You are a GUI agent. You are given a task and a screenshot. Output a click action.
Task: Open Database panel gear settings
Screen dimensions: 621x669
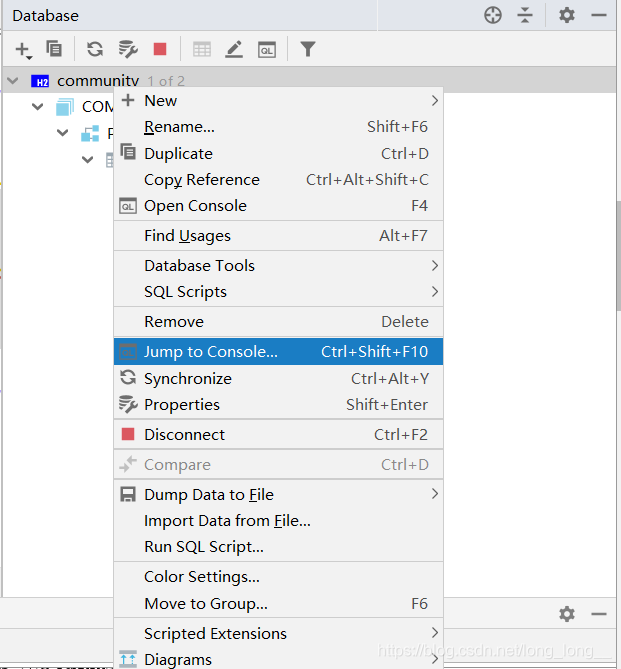coord(567,15)
